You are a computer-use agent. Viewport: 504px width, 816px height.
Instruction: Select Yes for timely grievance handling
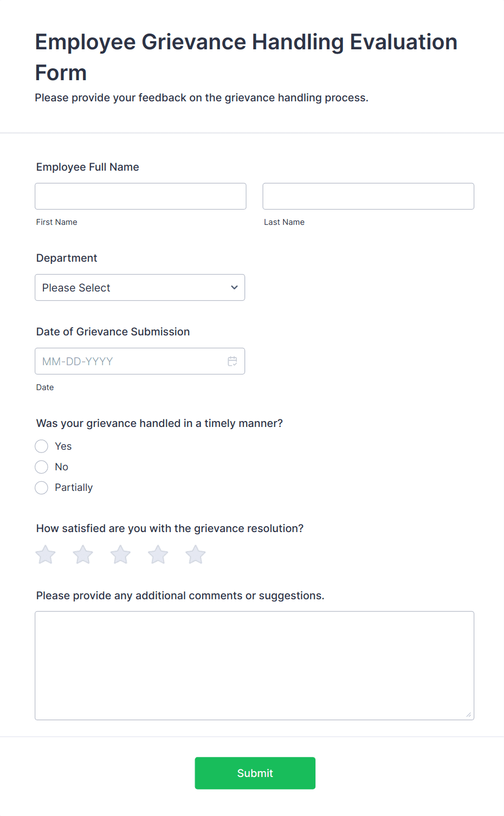click(x=41, y=446)
